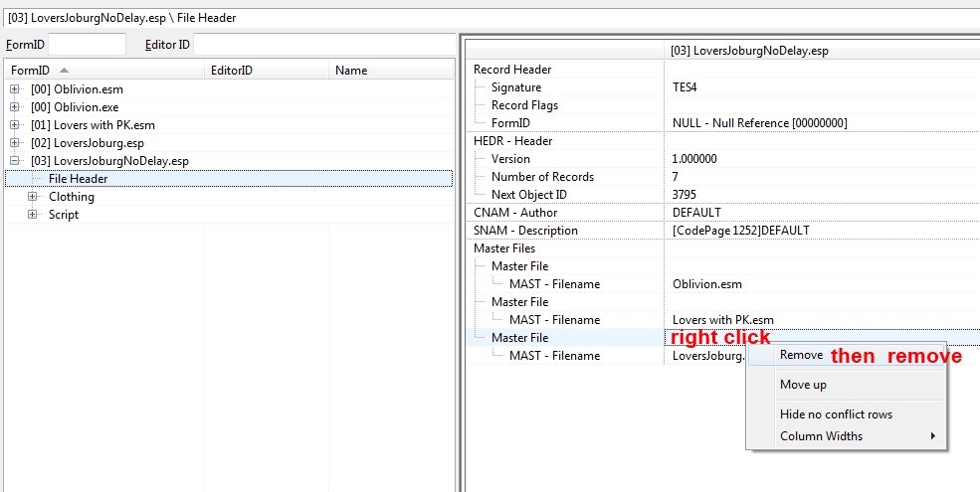Select Hide no conflict rows option
Screen dimensions: 980x492
[x=836, y=414]
